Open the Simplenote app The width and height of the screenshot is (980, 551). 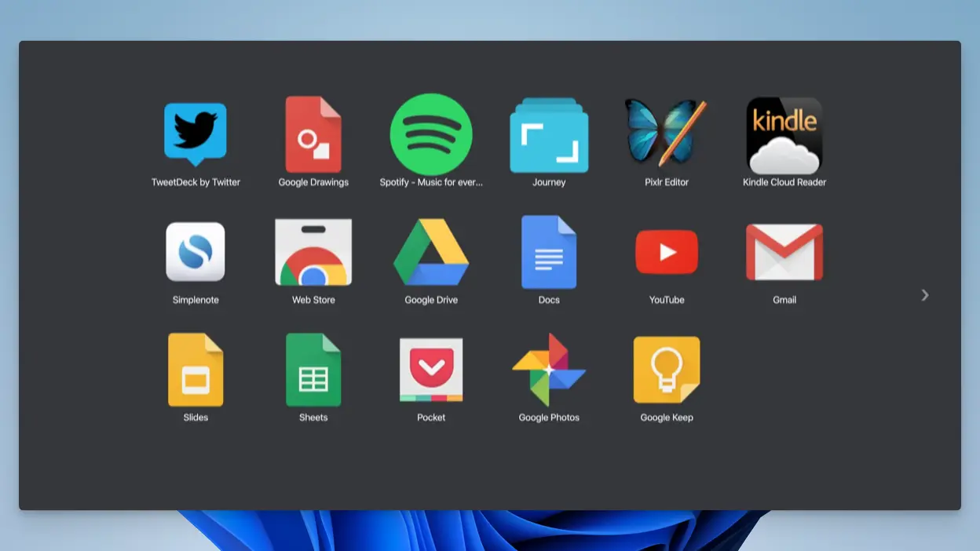point(196,251)
